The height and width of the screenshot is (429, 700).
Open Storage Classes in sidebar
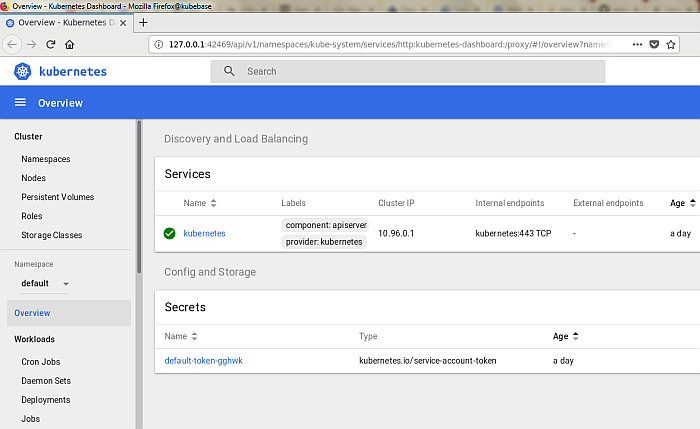52,235
